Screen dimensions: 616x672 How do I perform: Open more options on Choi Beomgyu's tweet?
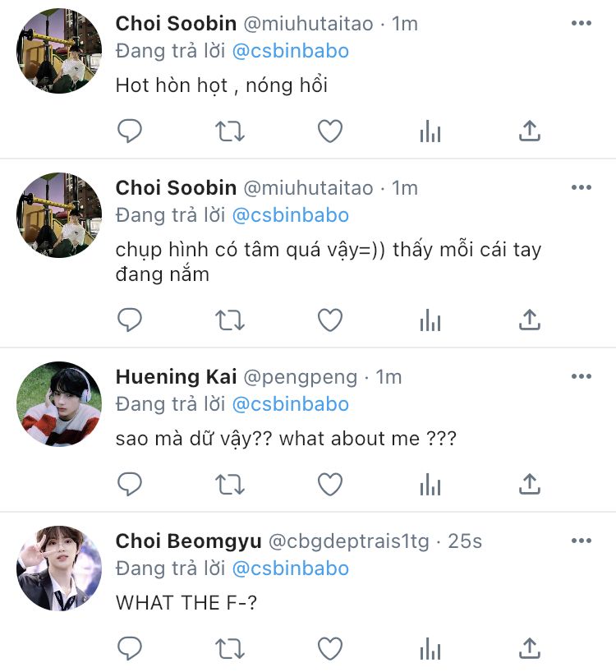(581, 541)
